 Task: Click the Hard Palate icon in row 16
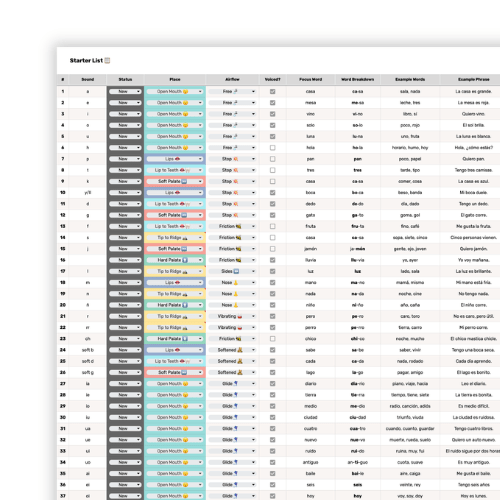tap(185, 260)
